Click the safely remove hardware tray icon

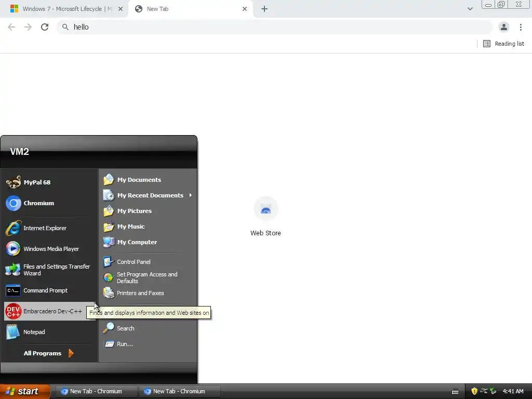(493, 391)
